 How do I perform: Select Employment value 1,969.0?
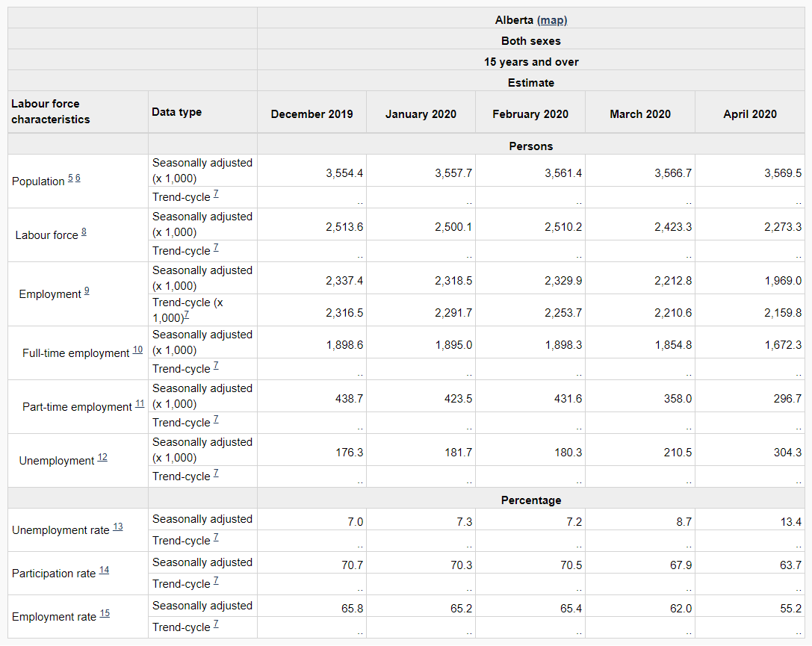[x=783, y=281]
